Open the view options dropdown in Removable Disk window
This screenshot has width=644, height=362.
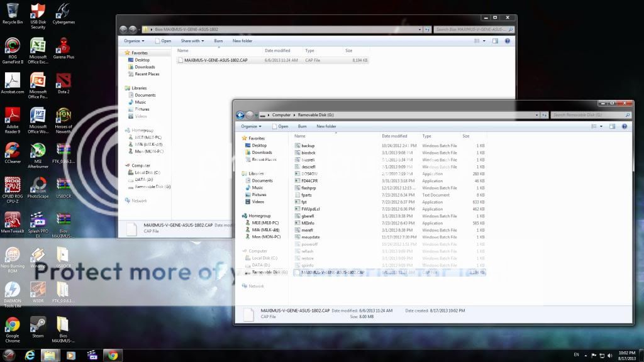click(x=602, y=126)
